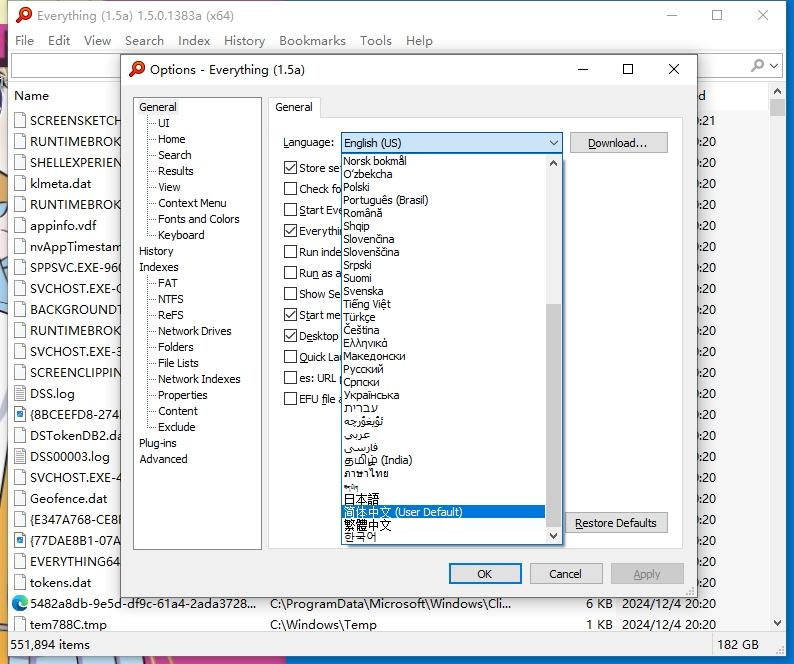Select NTFS under Indexes

click(x=171, y=299)
